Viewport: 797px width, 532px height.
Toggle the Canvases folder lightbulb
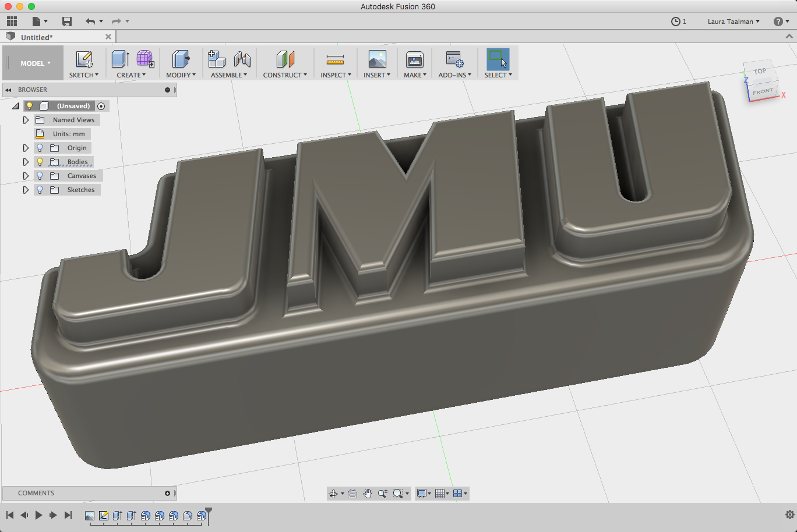click(x=40, y=176)
